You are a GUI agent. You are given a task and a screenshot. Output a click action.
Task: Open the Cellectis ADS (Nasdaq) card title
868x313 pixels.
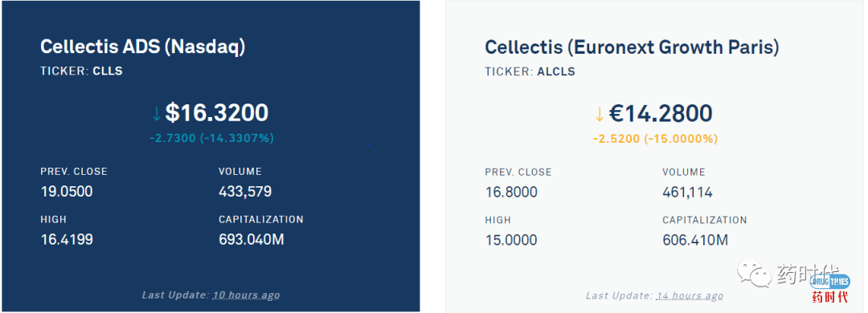[143, 47]
